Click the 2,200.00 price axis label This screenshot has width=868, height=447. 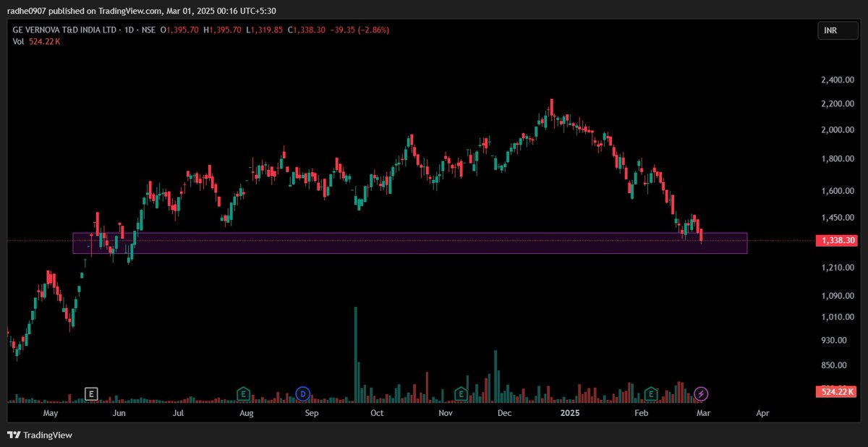click(838, 104)
